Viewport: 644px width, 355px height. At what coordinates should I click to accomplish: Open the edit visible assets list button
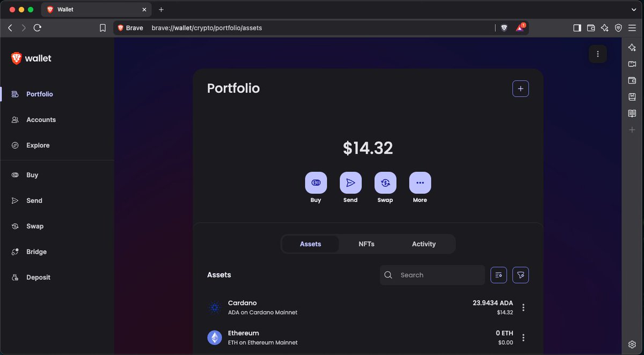[x=499, y=275]
